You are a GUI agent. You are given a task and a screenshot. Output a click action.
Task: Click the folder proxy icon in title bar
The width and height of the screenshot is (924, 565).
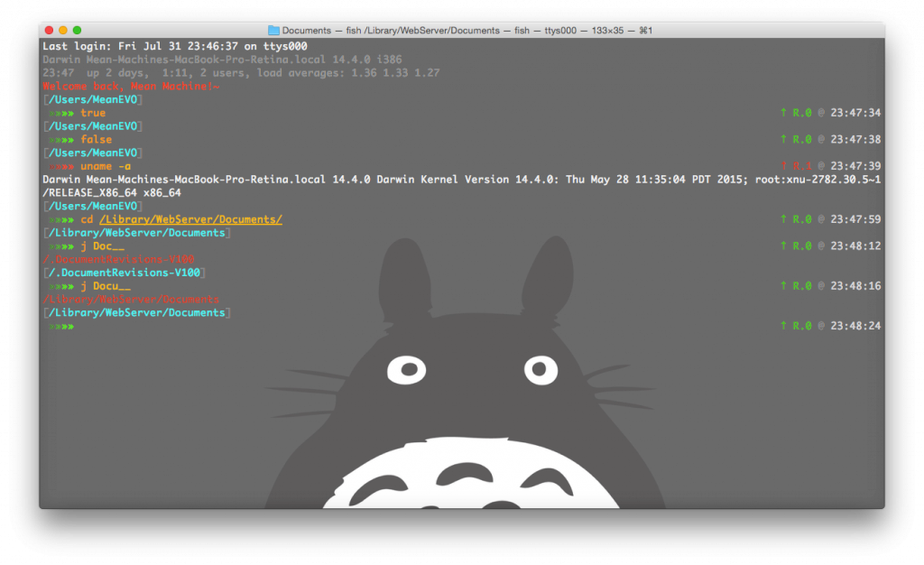(x=274, y=31)
